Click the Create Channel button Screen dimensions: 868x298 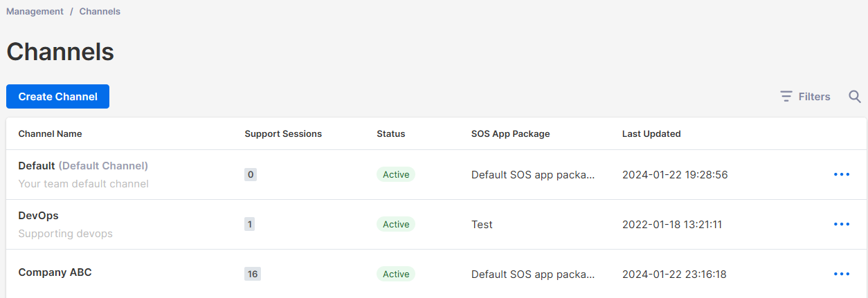coord(57,97)
